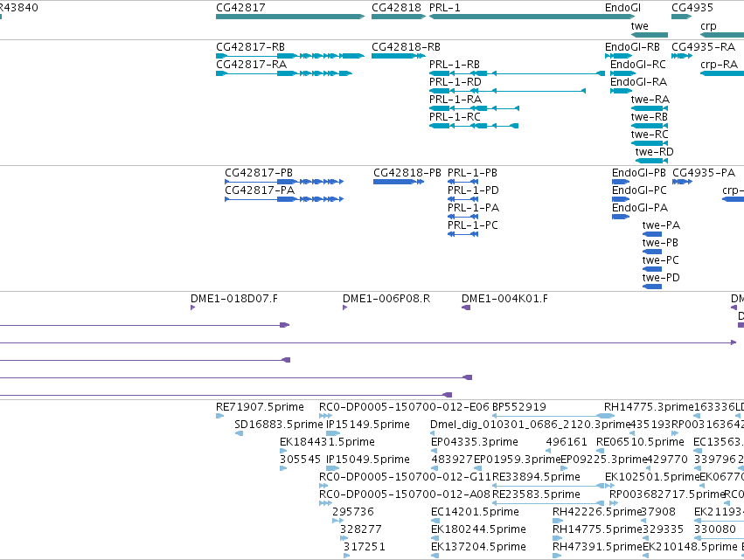Select transcript twe-RC label
744x560 pixels.
[x=650, y=135]
